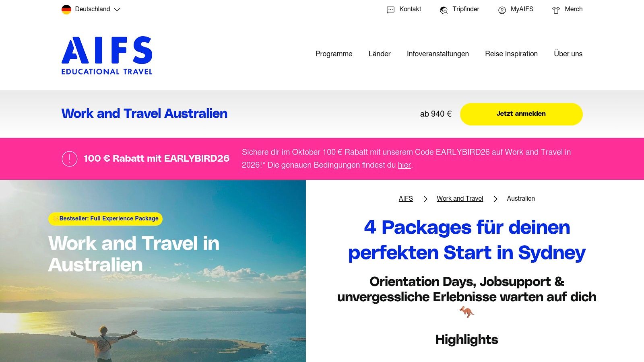The image size is (644, 362).
Task: Click the AIFS Educational Travel logo
Action: 107,56
